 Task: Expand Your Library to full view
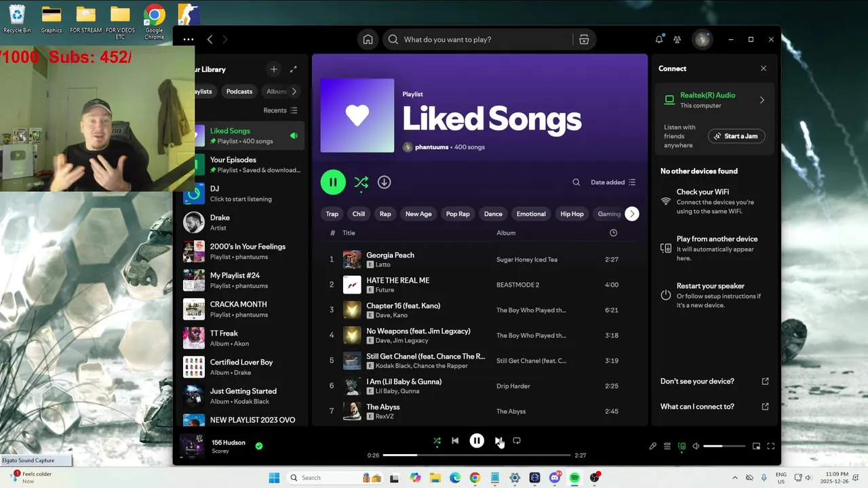click(294, 69)
